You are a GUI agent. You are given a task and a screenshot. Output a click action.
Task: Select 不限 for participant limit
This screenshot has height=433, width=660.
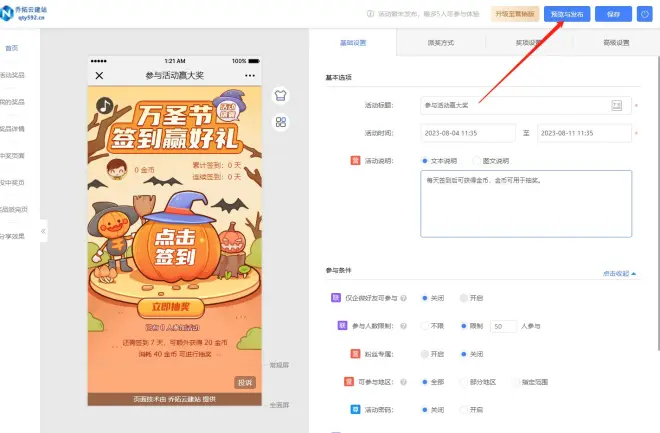tap(425, 326)
